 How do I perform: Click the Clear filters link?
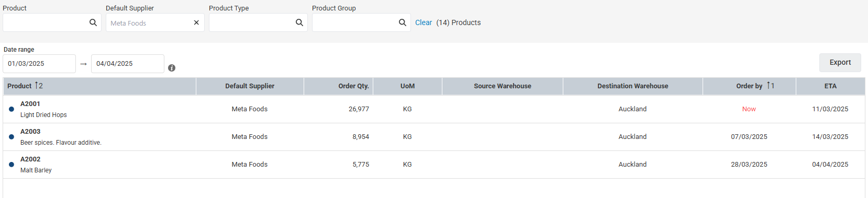[424, 22]
